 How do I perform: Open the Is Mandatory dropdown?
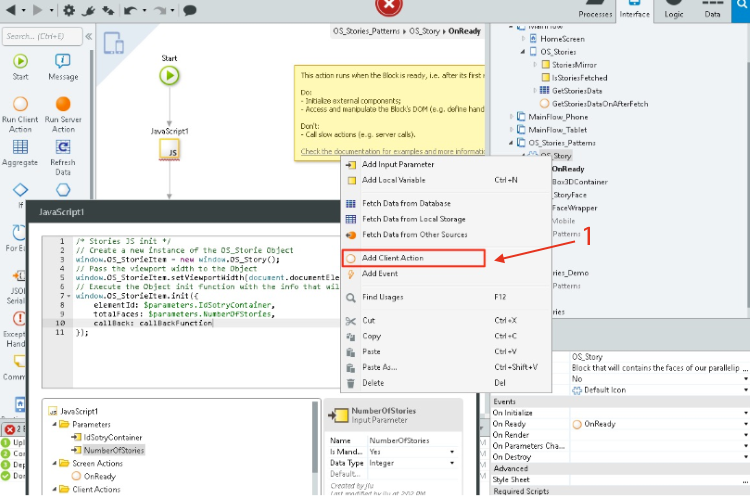point(453,452)
